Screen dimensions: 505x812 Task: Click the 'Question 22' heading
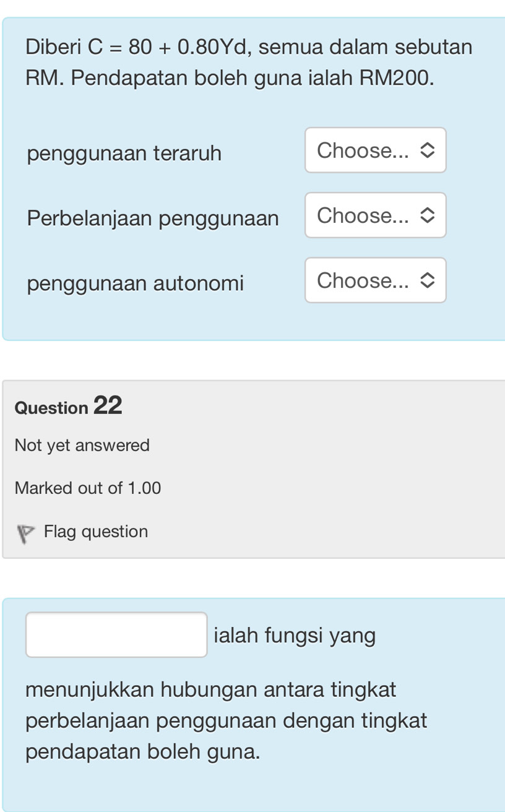point(69,406)
